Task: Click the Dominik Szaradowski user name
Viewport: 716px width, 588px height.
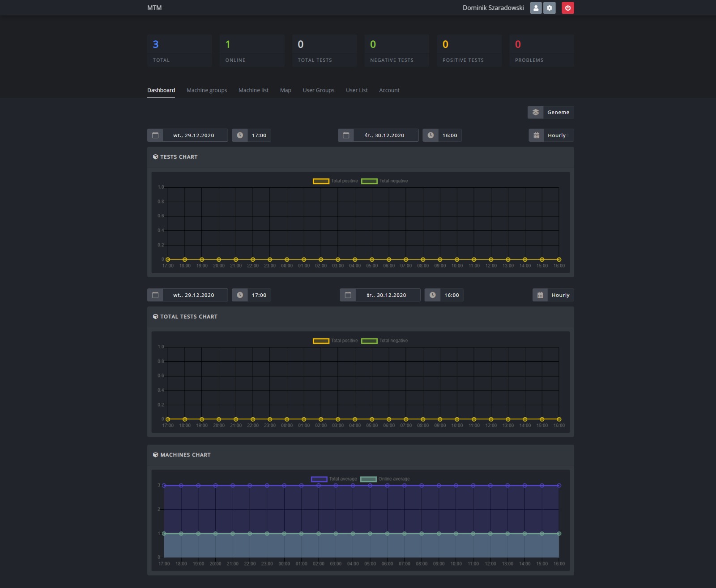Action: (493, 8)
